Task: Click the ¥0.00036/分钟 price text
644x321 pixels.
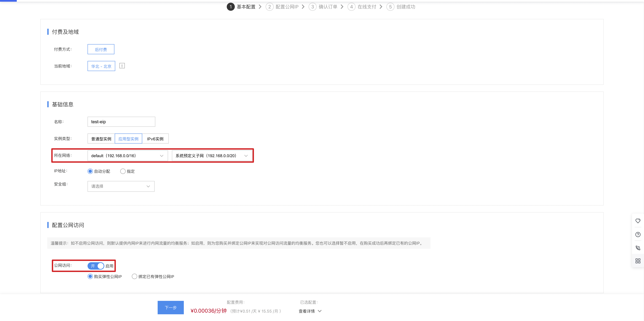Action: pos(208,311)
